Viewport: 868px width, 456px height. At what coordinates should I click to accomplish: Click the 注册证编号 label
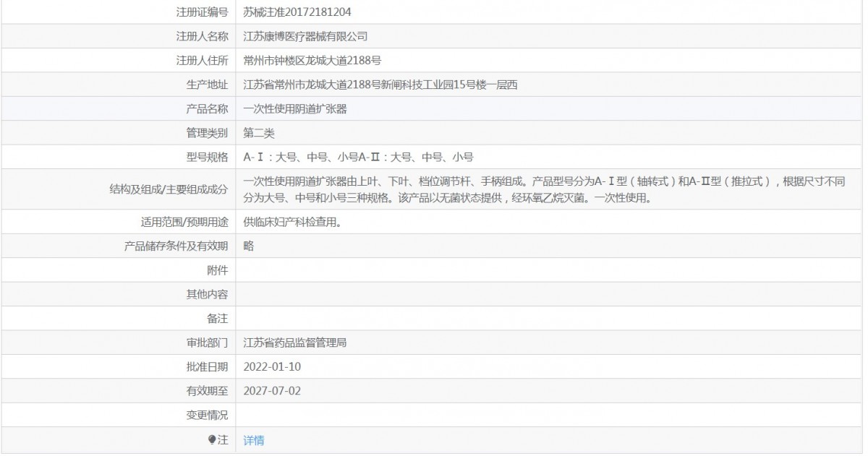point(202,12)
